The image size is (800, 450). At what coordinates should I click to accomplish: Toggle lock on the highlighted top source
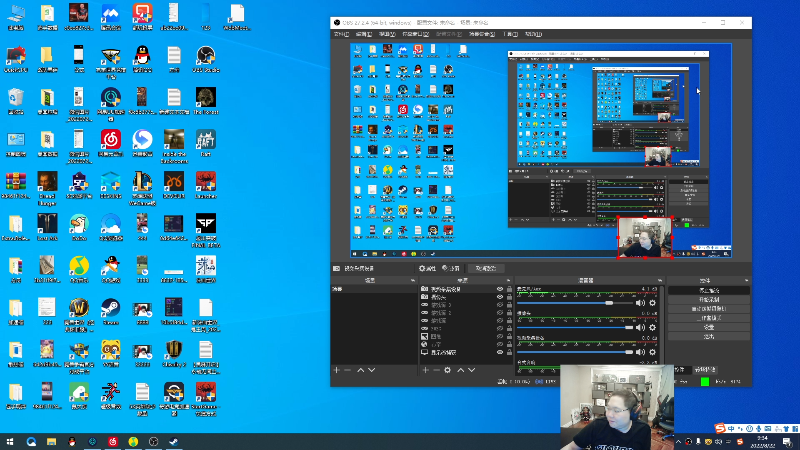click(x=509, y=289)
